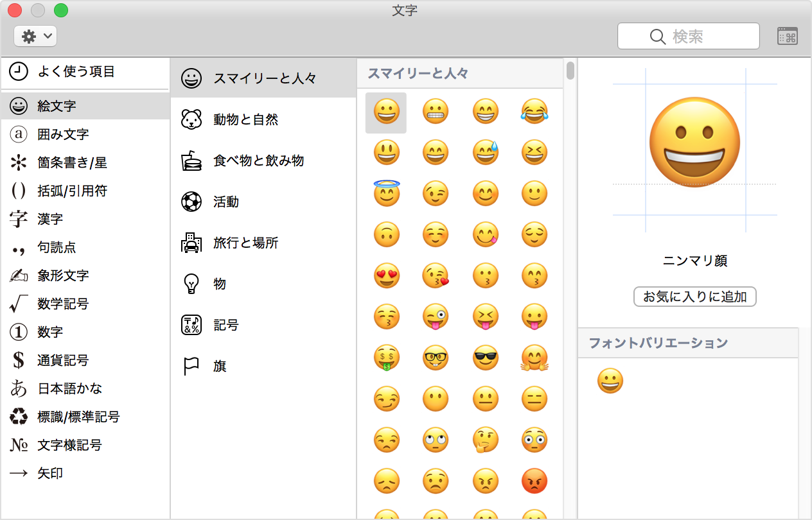This screenshot has height=520, width=812.
Task: Open the gear action dropdown menu
Action: pos(35,37)
